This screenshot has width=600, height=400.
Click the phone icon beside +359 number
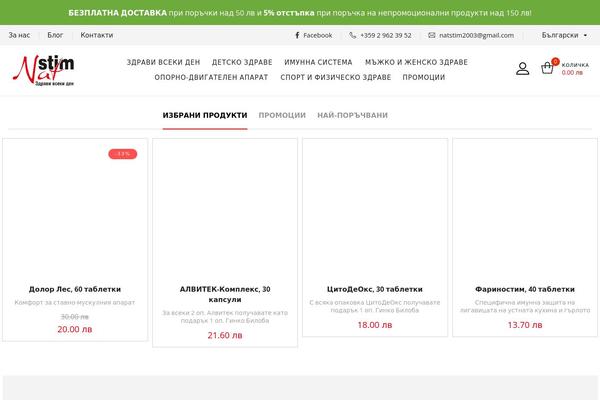coord(352,35)
